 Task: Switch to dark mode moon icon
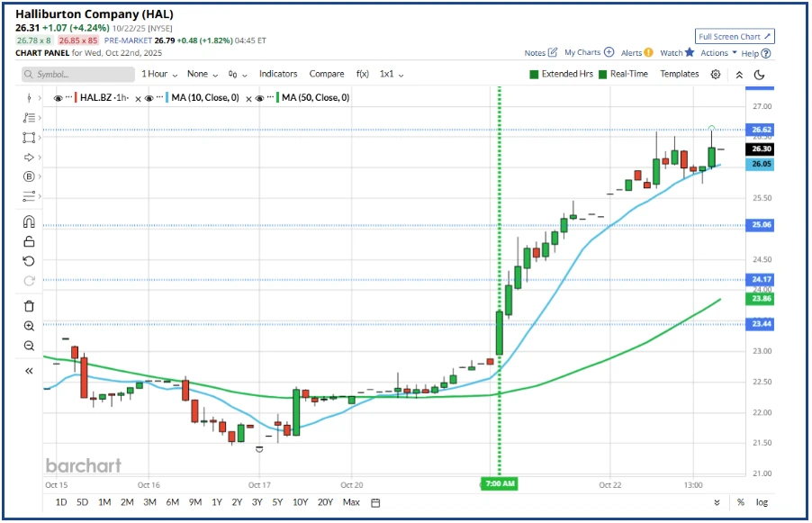point(759,74)
